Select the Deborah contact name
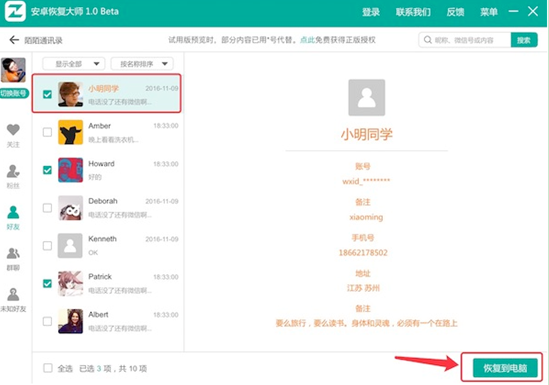The height and width of the screenshot is (385, 549). click(x=103, y=201)
